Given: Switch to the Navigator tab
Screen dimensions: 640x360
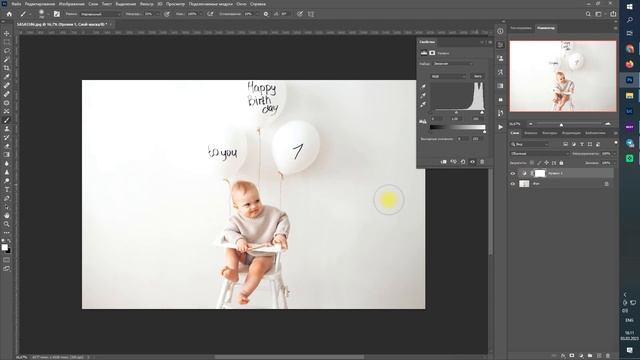Looking at the screenshot, I should tap(546, 28).
